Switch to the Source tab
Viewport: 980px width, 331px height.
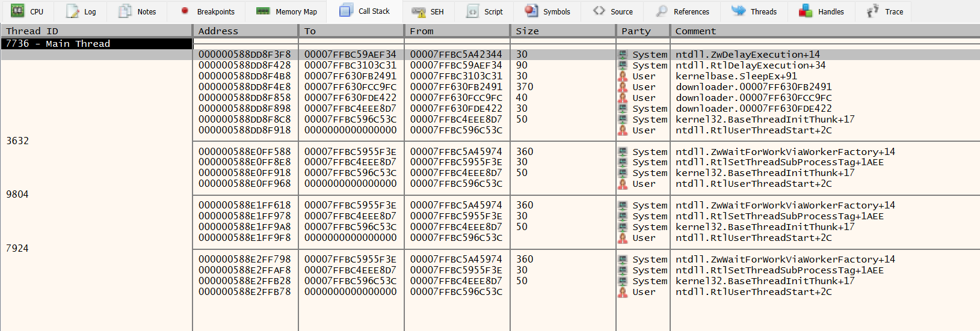613,11
